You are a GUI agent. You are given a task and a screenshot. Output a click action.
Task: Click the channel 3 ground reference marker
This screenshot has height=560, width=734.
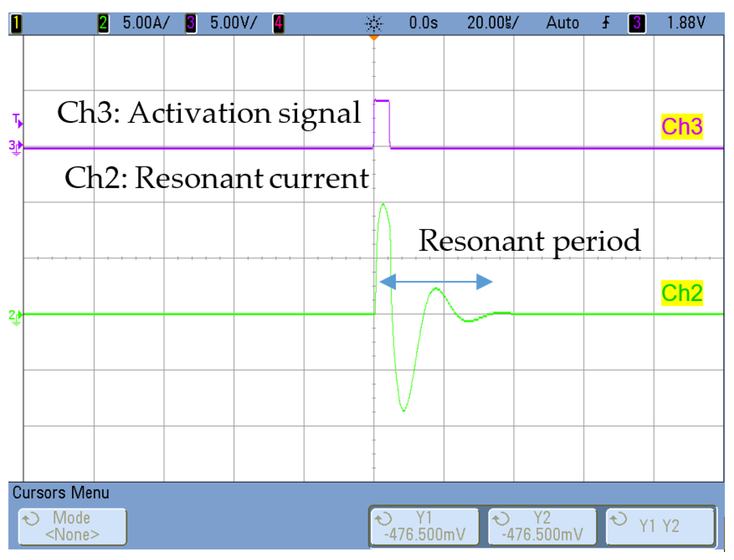(16, 148)
